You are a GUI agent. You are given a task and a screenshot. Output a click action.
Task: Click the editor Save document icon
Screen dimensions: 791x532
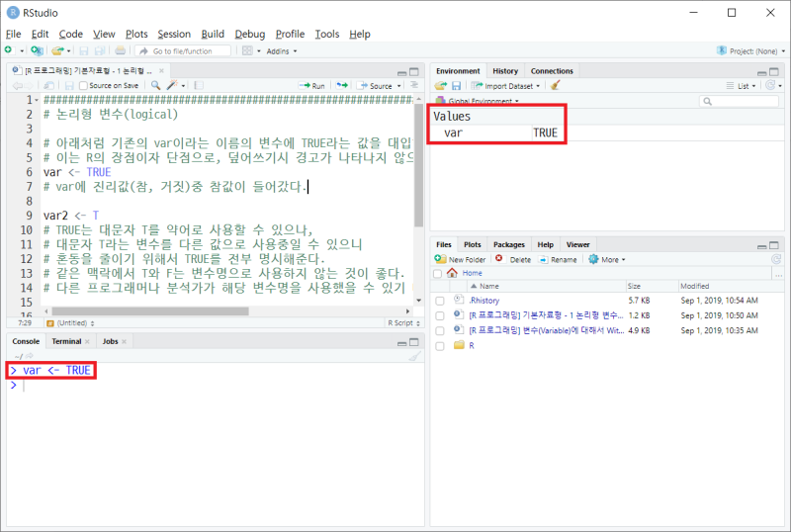tap(69, 86)
